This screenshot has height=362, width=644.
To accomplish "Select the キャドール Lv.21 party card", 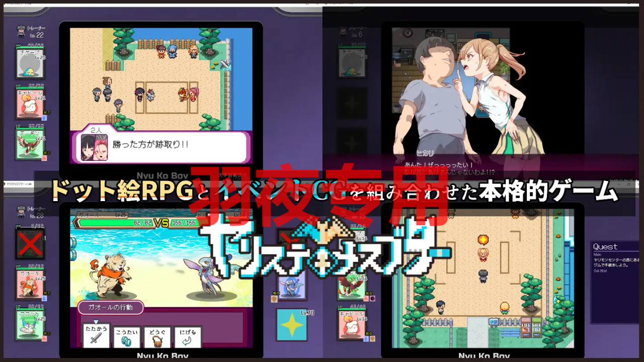I will click(x=30, y=103).
